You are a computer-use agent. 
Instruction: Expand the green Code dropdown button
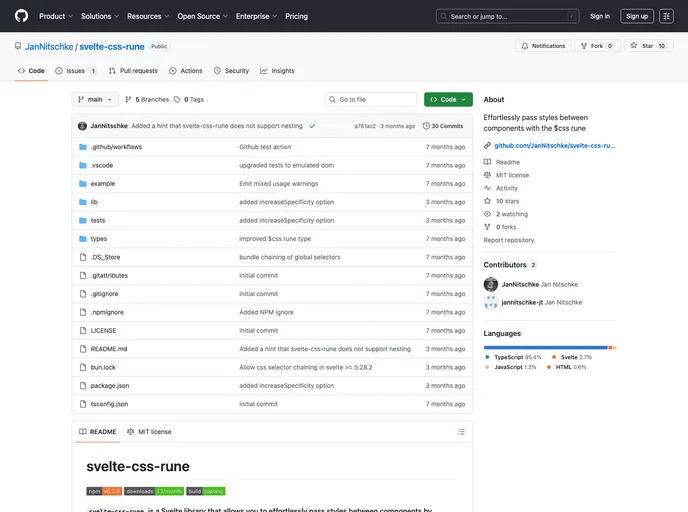click(448, 100)
